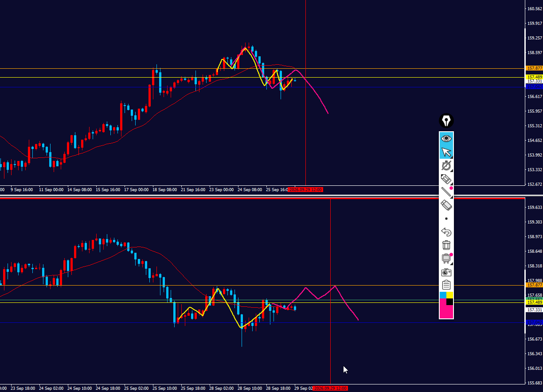This screenshot has height=392, width=543.
Task: Select the arrow cursor tool
Action: [x=446, y=152]
